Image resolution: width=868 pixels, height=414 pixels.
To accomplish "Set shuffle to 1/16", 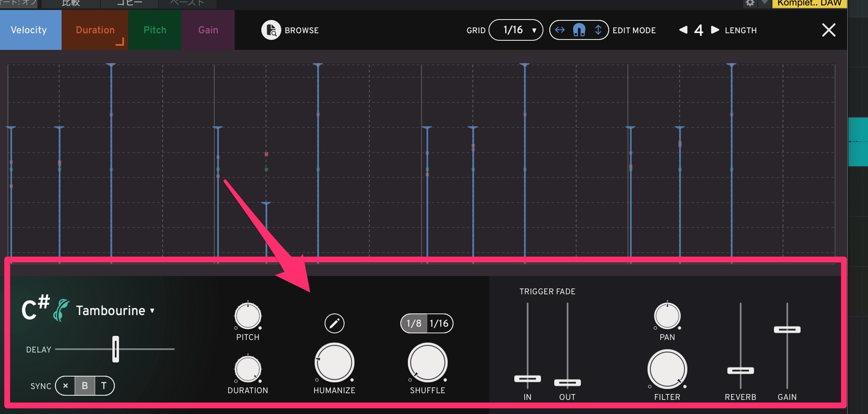I will pyautogui.click(x=439, y=323).
